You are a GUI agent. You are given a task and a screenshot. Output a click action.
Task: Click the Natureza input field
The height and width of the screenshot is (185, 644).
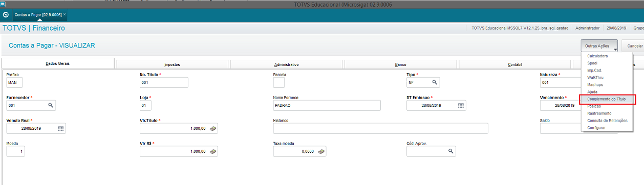point(560,82)
